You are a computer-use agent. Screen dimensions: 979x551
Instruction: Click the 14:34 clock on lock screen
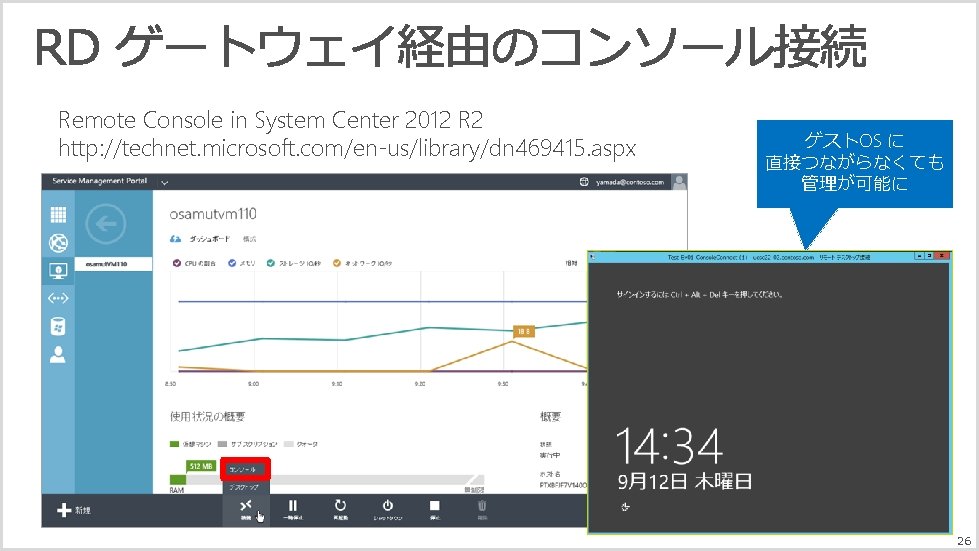pyautogui.click(x=669, y=446)
